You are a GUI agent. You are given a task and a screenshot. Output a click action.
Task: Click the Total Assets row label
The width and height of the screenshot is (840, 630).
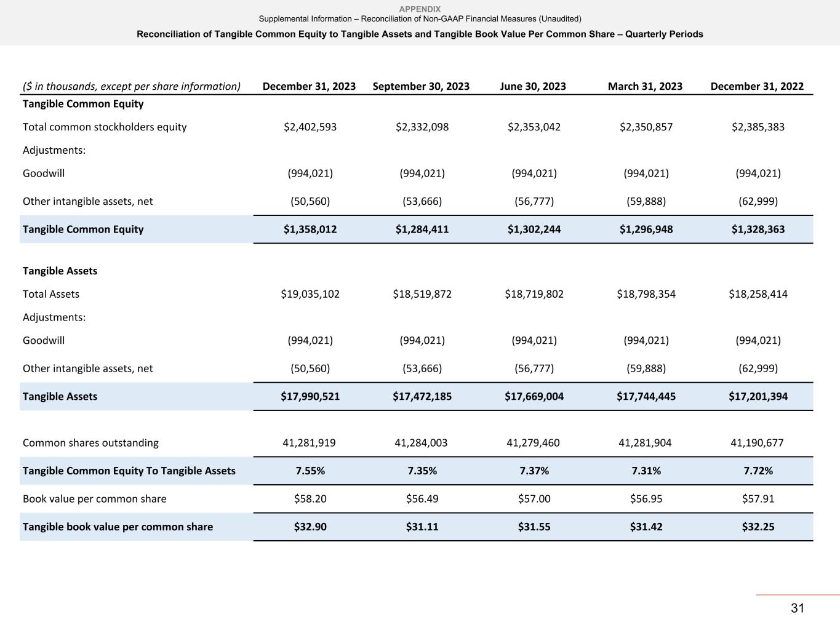[x=51, y=294]
